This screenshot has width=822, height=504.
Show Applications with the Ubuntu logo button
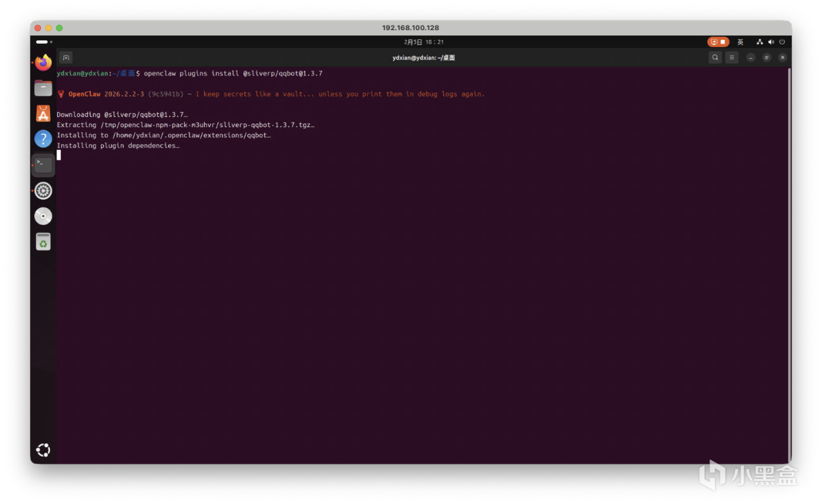coord(43,450)
